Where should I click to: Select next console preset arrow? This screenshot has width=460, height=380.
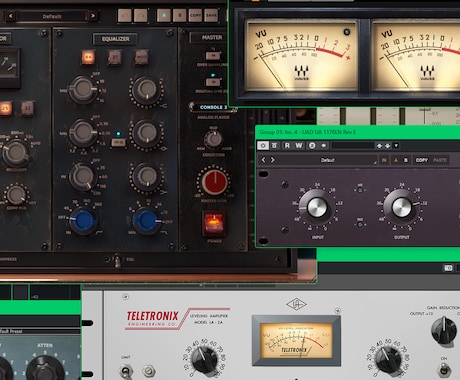click(x=93, y=16)
